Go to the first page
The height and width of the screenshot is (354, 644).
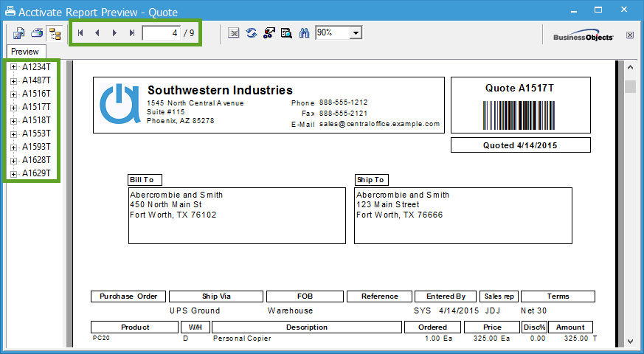tap(80, 33)
